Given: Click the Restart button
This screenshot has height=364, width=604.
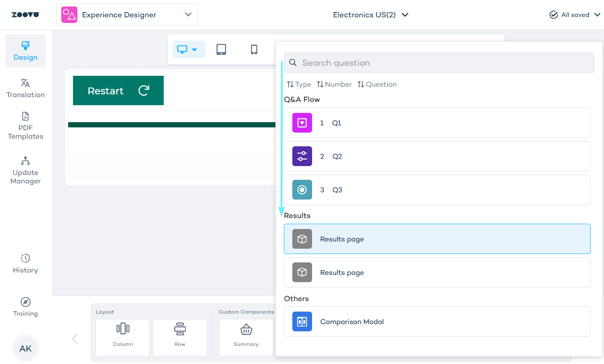Looking at the screenshot, I should pyautogui.click(x=118, y=91).
